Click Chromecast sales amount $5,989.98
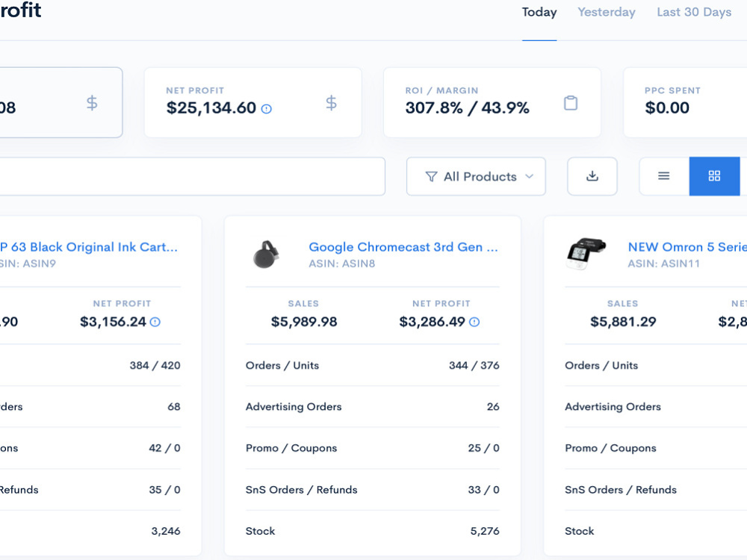 304,322
